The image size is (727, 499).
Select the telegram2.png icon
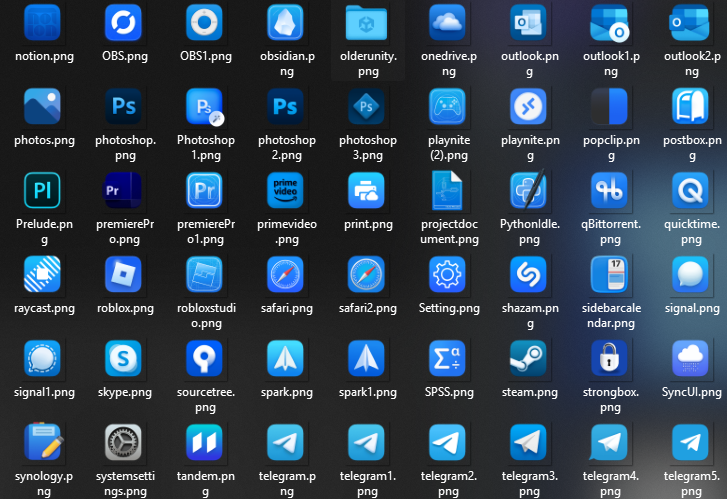(447, 442)
